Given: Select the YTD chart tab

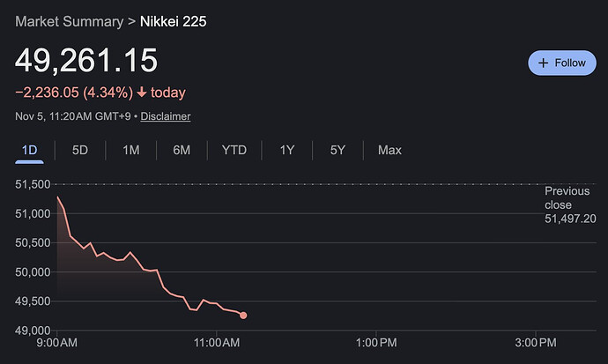Looking at the screenshot, I should pos(234,150).
